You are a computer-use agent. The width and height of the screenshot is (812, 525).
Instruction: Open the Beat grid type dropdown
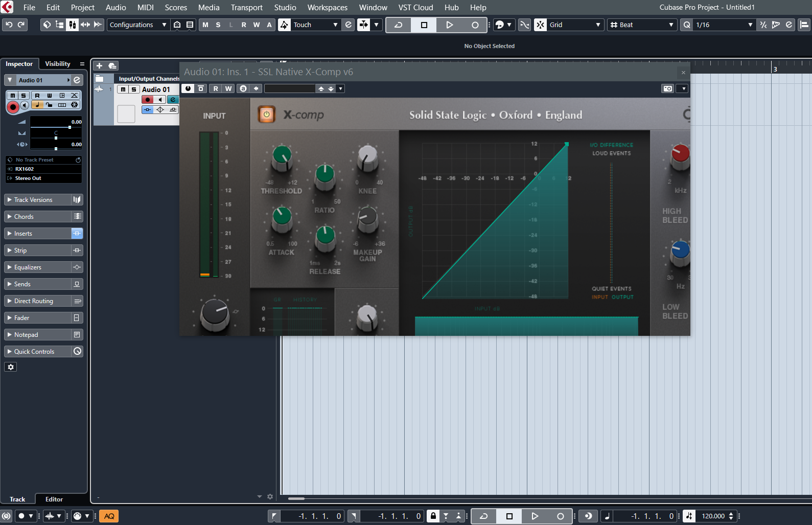point(642,25)
